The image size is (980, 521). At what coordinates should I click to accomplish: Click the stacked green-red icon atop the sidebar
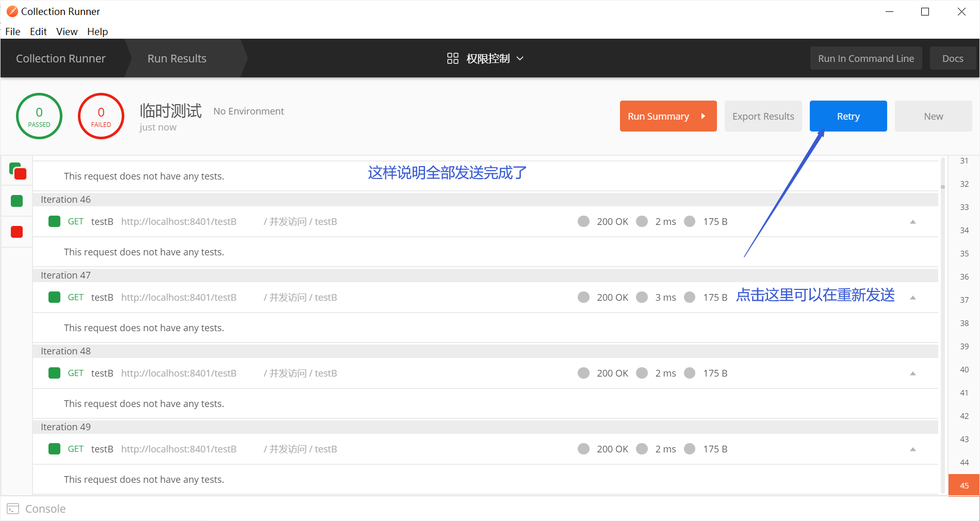18,171
